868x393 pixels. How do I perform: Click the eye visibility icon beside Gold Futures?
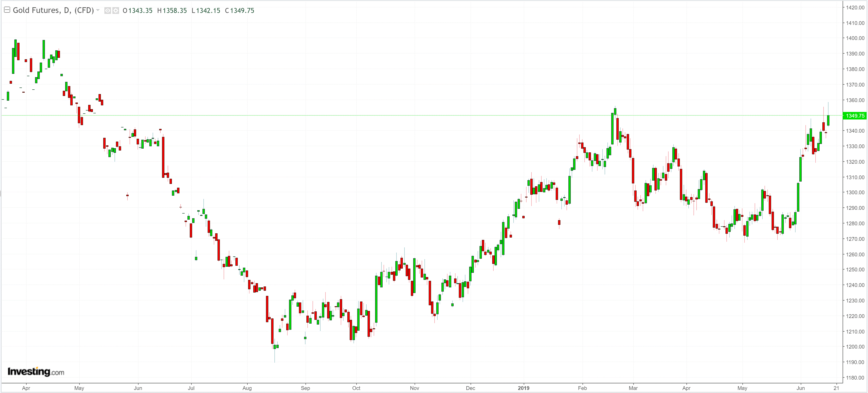pyautogui.click(x=107, y=10)
